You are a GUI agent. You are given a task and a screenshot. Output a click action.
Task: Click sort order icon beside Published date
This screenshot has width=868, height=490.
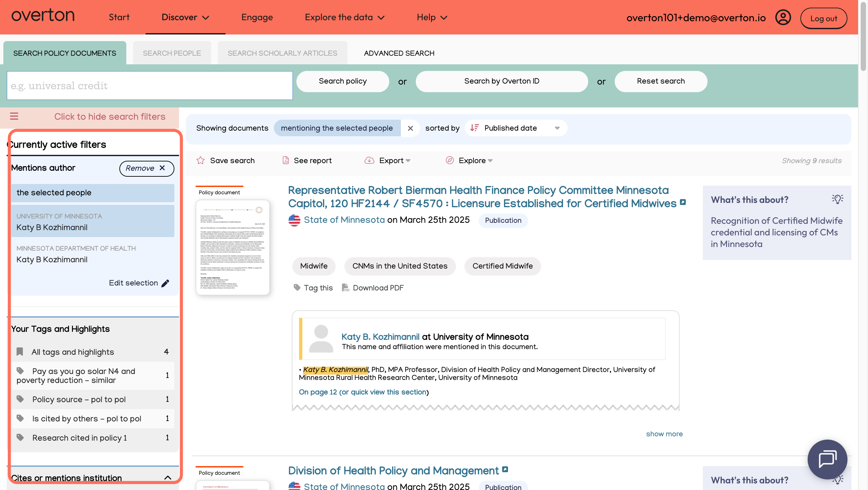pyautogui.click(x=474, y=128)
